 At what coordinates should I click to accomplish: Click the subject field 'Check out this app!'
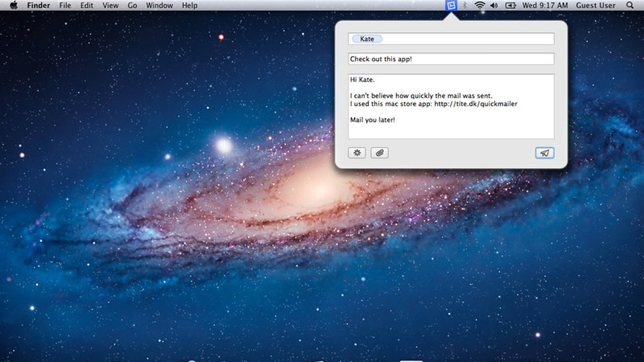coord(451,59)
